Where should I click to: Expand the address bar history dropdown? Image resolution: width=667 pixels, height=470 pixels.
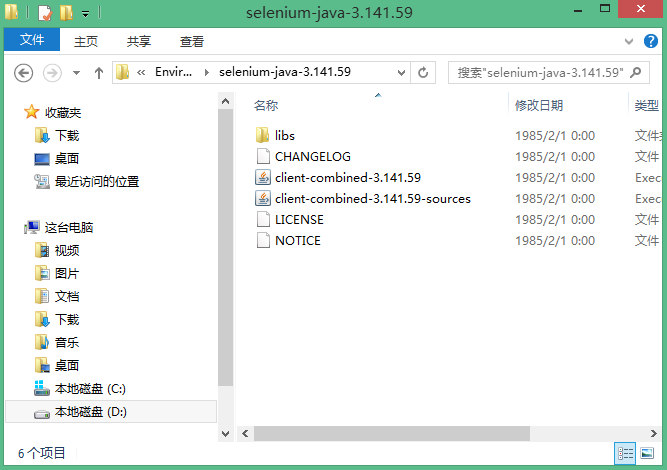pos(401,73)
